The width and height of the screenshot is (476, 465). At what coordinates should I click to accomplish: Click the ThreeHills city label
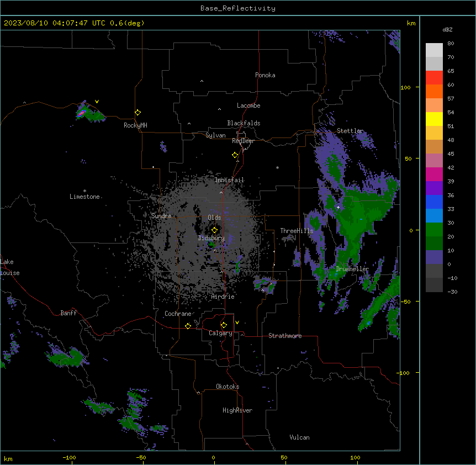pos(297,231)
